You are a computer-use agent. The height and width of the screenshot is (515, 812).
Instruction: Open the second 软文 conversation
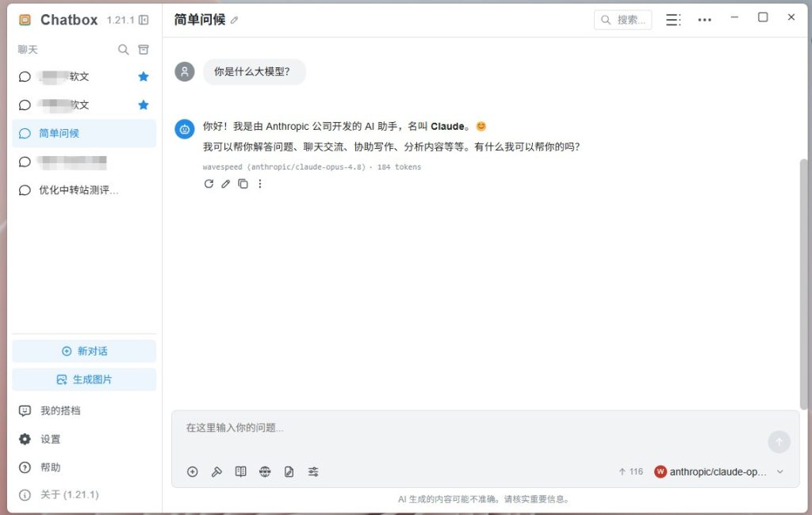[x=84, y=105]
